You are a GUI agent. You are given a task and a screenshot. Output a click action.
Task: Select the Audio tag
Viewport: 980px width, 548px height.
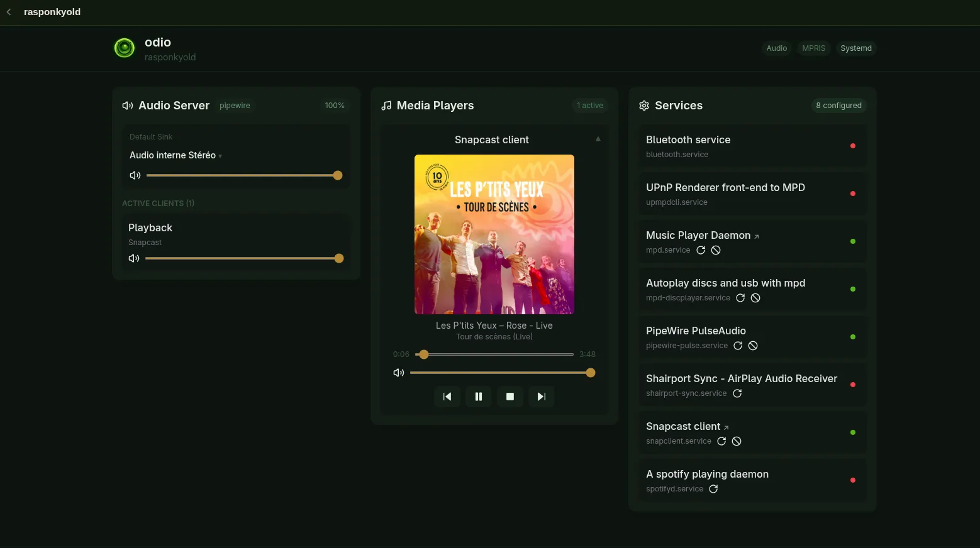coord(777,48)
